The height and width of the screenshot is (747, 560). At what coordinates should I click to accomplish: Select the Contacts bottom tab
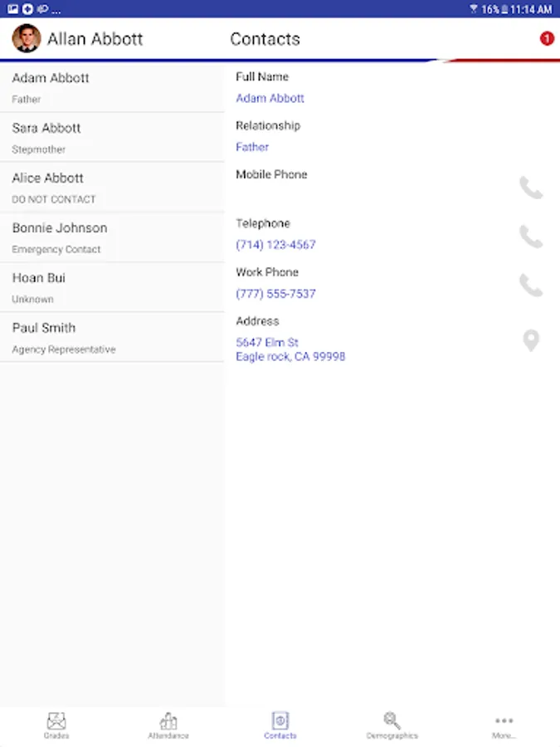tap(280, 725)
